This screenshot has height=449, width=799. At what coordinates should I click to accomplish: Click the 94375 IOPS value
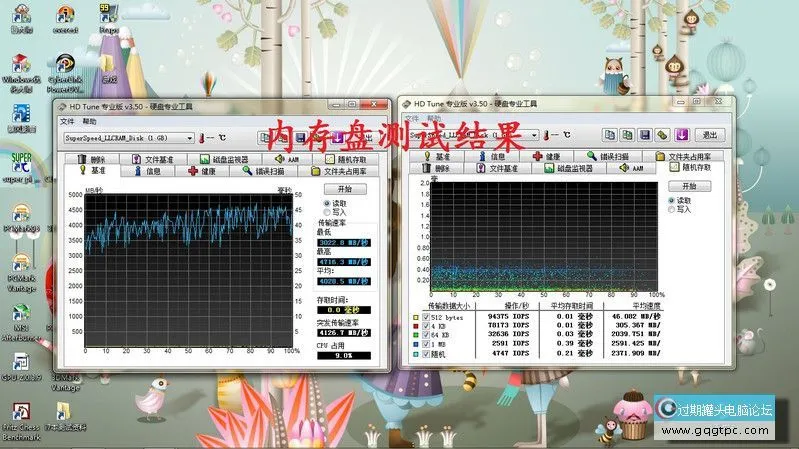508,316
